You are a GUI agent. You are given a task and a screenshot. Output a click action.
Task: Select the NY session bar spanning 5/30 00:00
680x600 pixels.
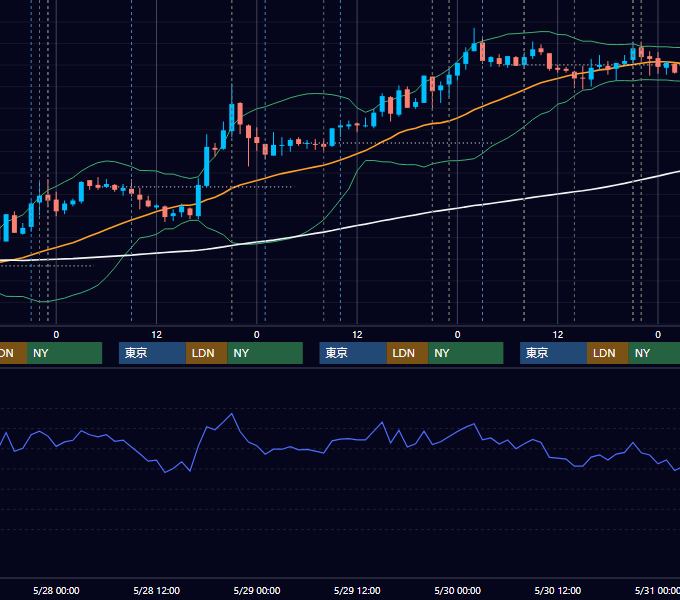point(466,353)
